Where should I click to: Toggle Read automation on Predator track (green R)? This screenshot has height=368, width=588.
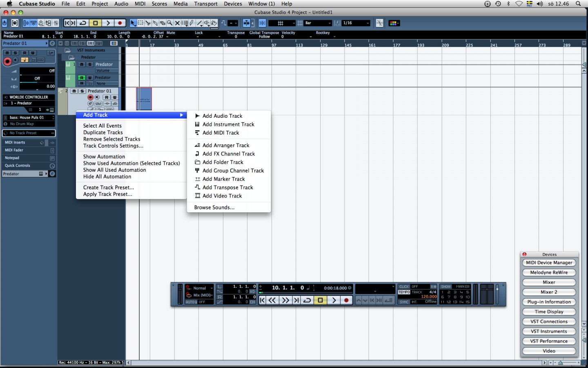82,78
